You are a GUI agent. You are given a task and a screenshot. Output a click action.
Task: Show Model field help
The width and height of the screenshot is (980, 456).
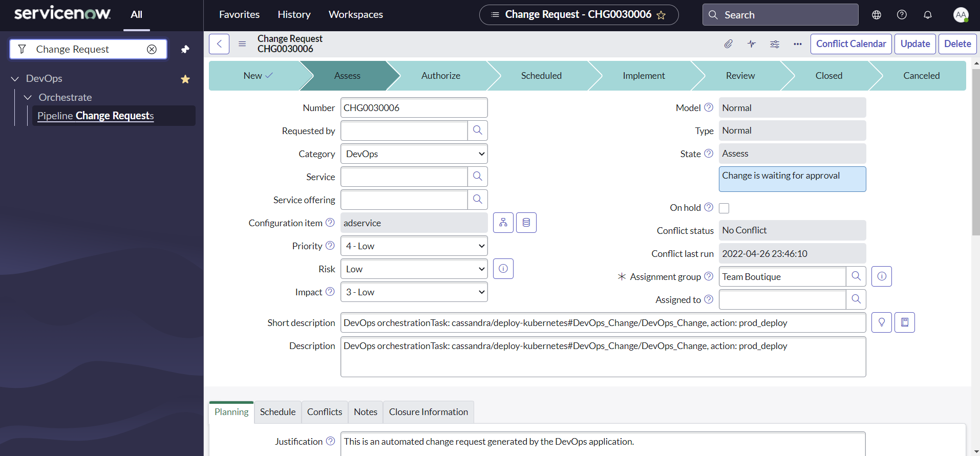pos(709,107)
